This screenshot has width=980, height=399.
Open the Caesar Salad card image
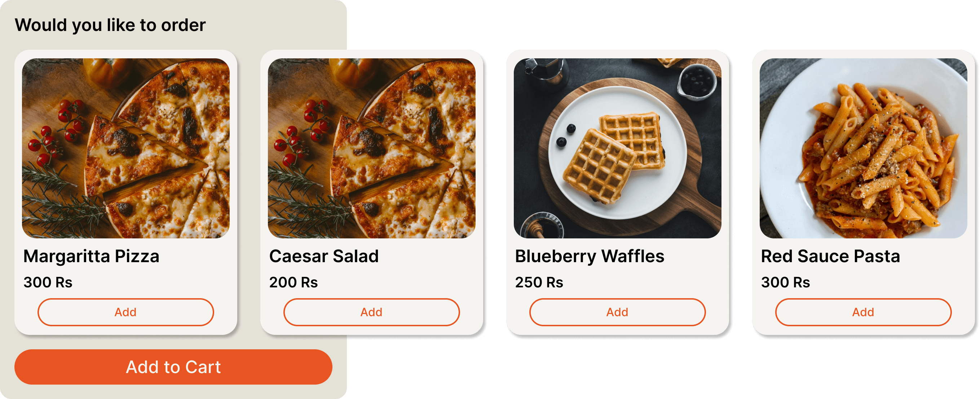pos(371,148)
